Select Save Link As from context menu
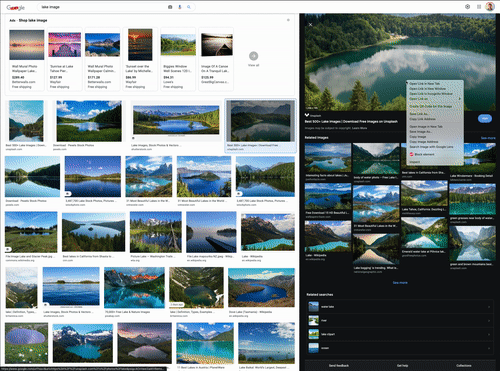The width and height of the screenshot is (500, 371). tap(418, 114)
